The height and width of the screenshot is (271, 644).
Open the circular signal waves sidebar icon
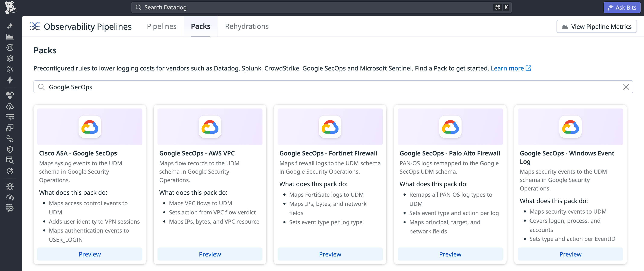click(10, 69)
